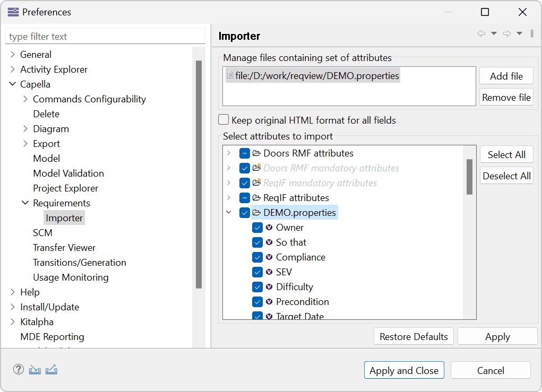
Task: Uncheck the So that attribute checkbox
Action: pos(257,242)
